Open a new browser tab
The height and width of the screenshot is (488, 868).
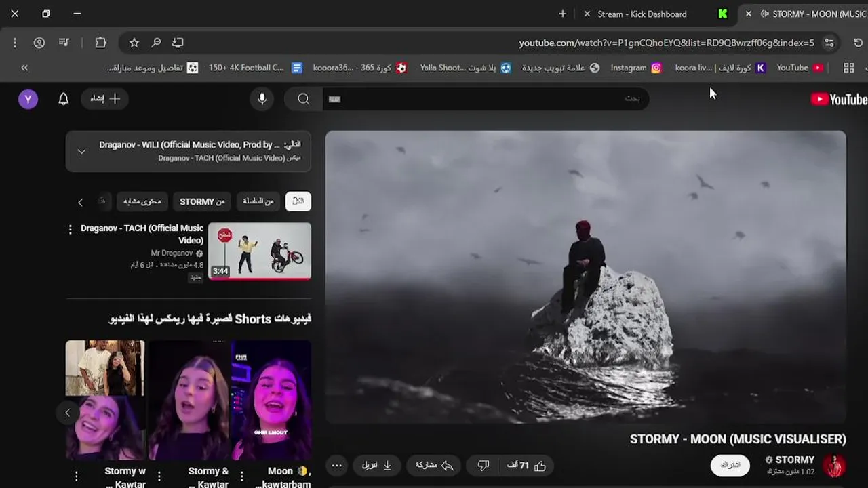point(562,14)
